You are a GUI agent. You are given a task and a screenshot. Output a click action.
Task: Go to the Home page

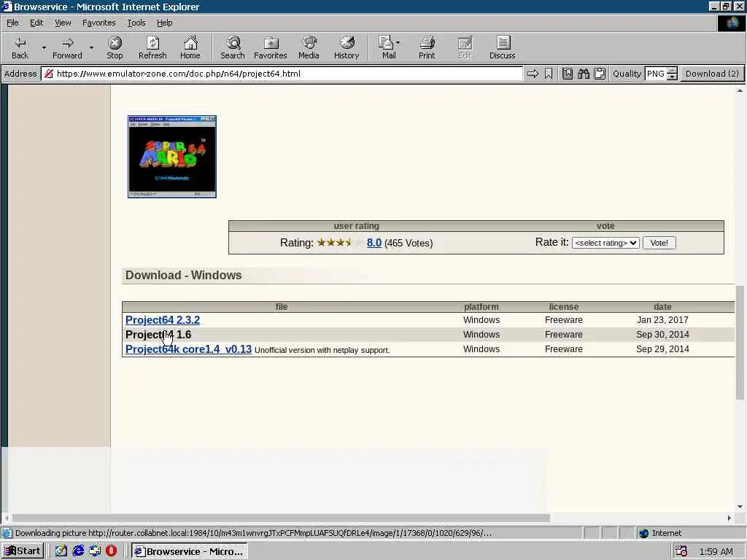(x=190, y=47)
